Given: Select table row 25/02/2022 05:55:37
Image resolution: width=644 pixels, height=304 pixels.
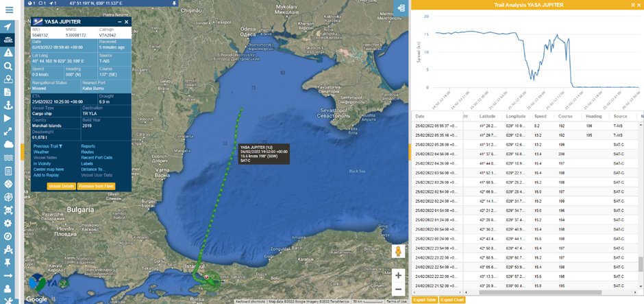Looking at the screenshot, I should 525,126.
